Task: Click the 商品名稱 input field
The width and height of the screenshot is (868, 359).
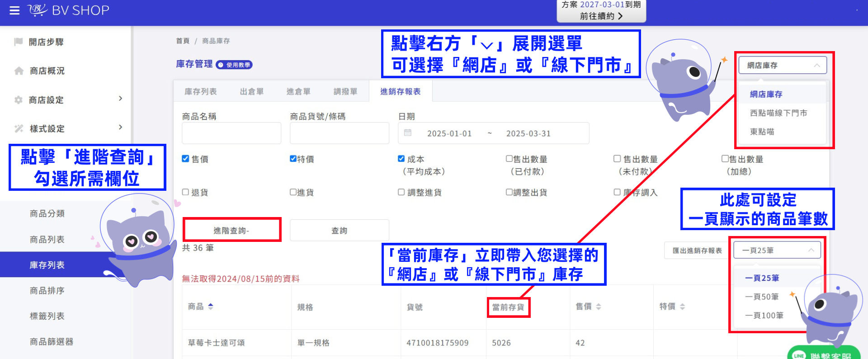Action: [x=231, y=133]
